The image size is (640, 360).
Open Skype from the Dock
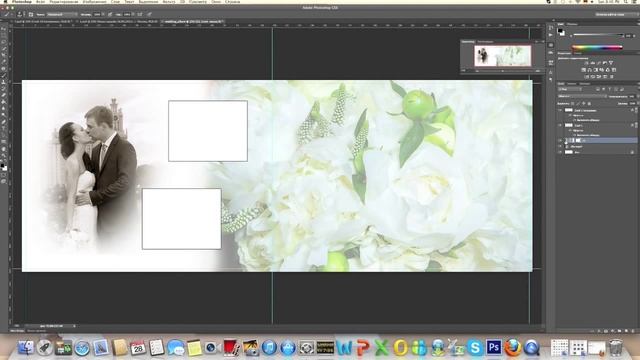[x=475, y=347]
